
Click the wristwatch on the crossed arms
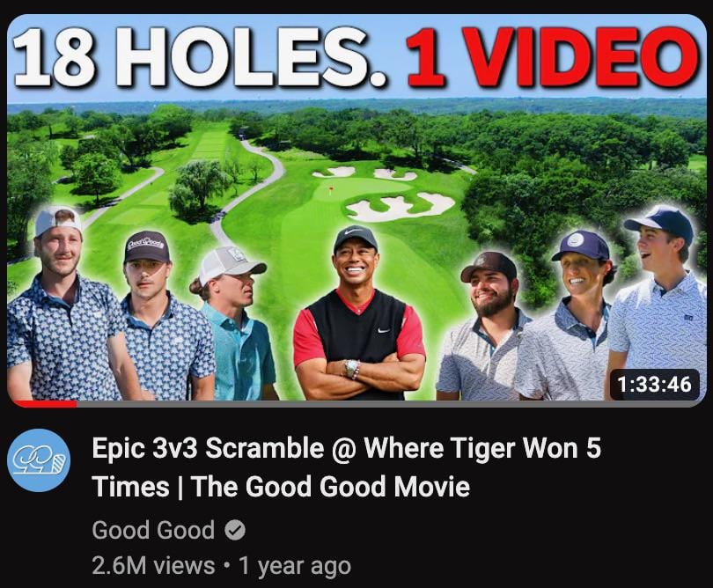[351, 368]
